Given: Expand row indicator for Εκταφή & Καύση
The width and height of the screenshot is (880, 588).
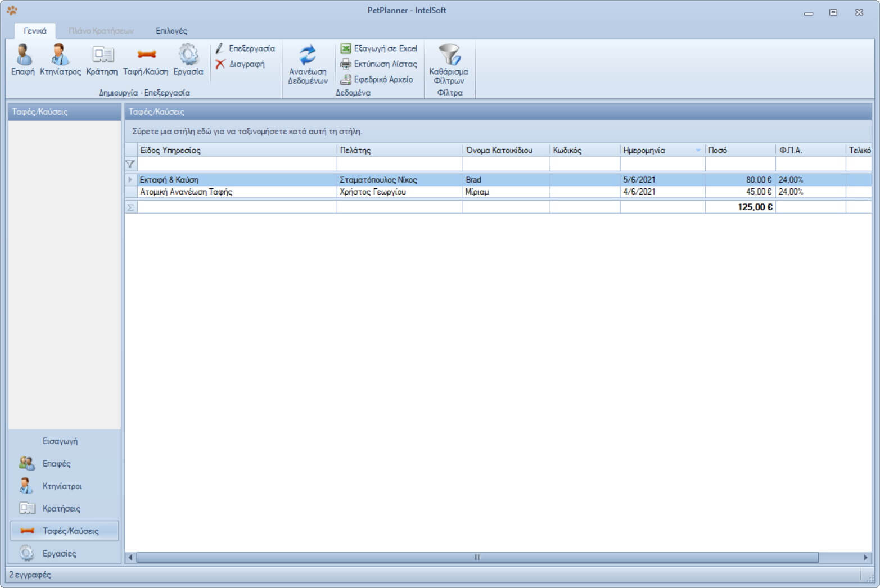Looking at the screenshot, I should pos(130,180).
